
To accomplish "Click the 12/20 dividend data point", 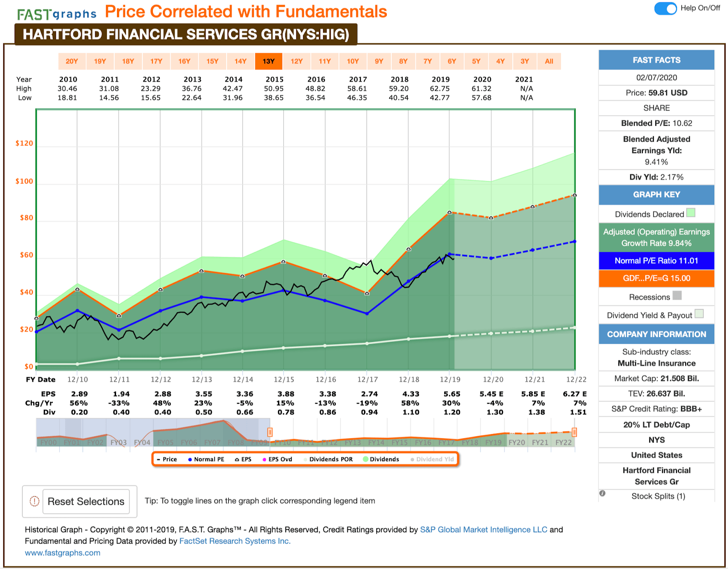I will coord(491,334).
